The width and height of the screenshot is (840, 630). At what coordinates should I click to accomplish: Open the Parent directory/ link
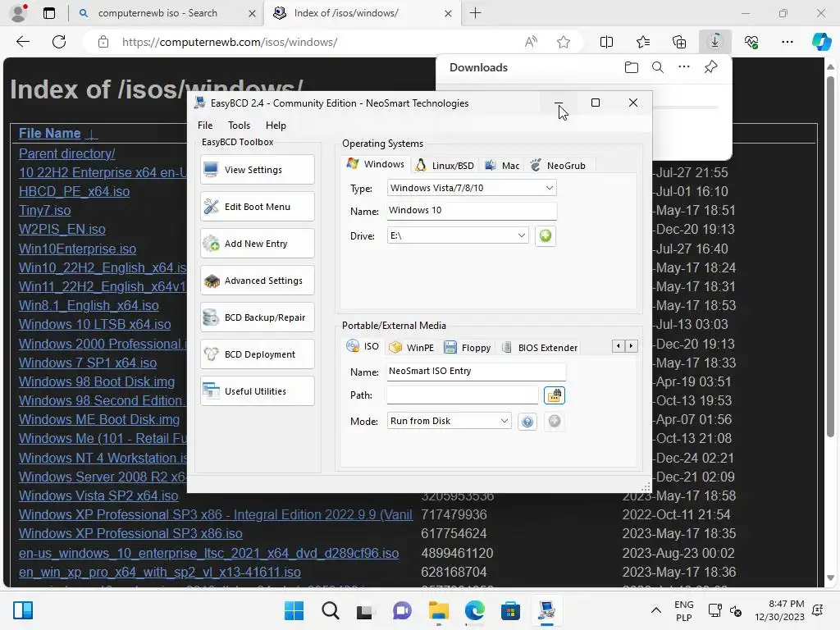click(67, 153)
